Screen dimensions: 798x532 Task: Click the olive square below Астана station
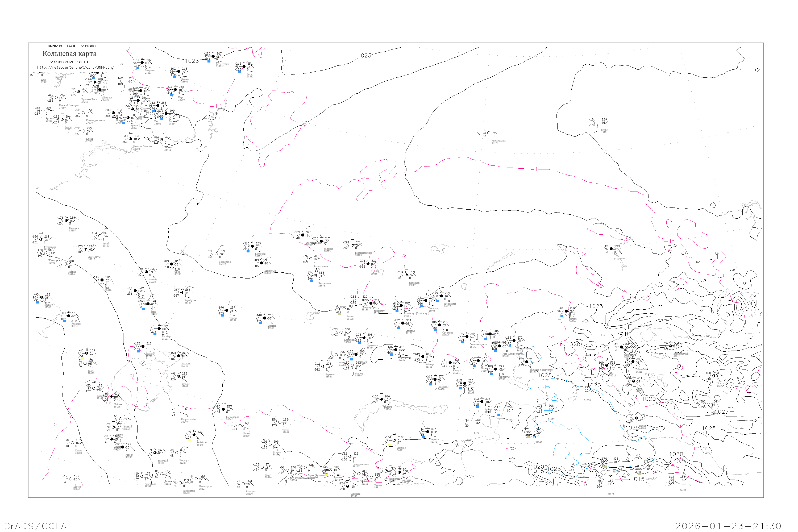[x=340, y=314]
